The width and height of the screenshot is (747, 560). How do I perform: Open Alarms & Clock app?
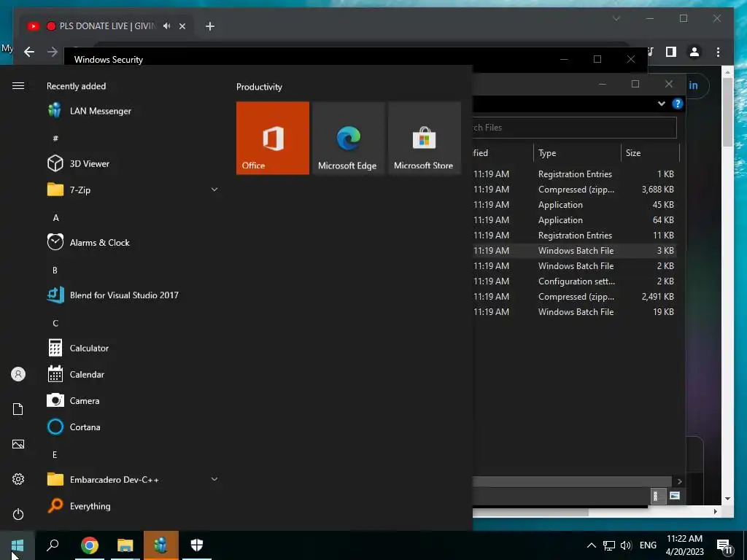click(132, 242)
